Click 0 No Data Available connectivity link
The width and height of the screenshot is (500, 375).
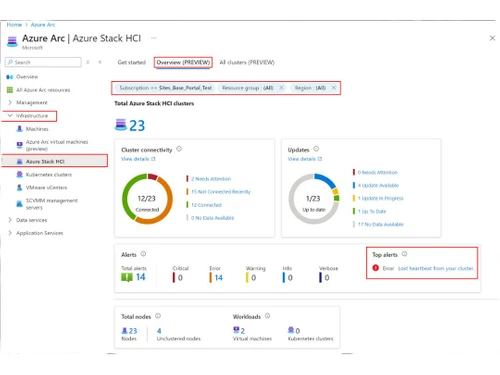213,218
